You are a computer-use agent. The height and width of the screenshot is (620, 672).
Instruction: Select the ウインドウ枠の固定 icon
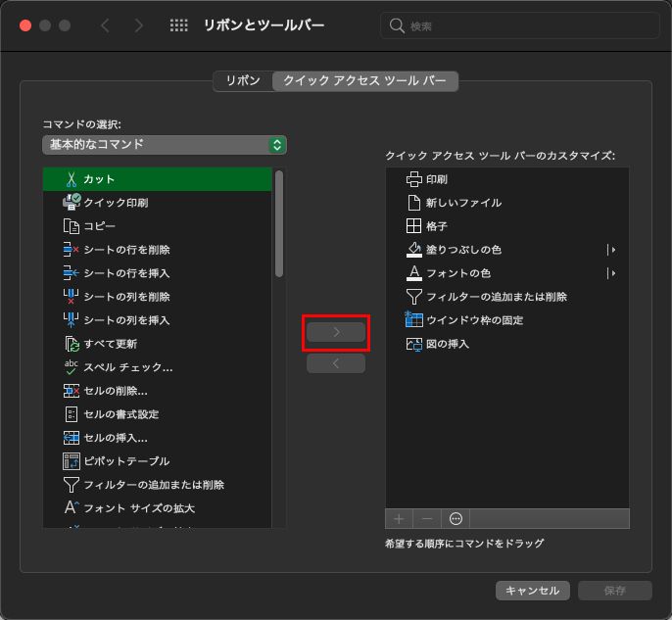(x=413, y=320)
